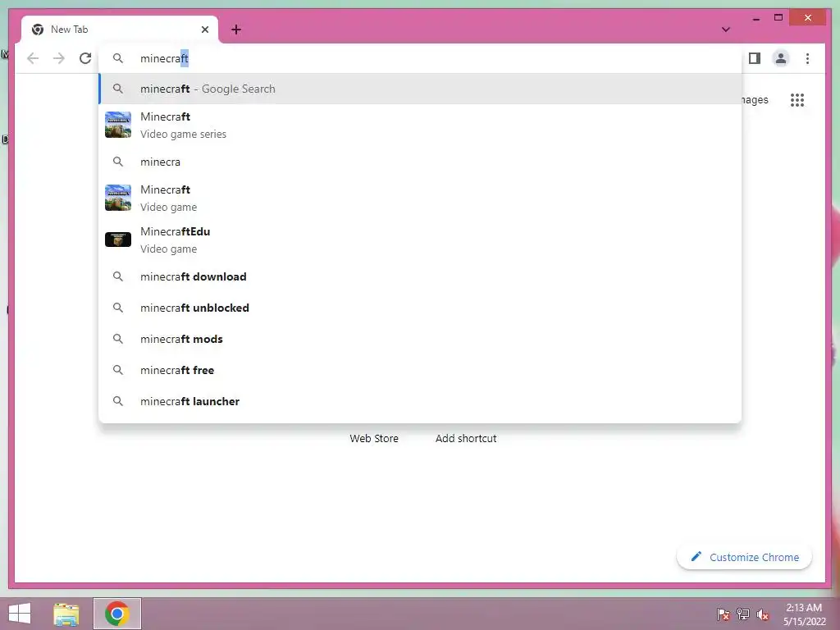Click inside the address bar text
This screenshot has height=630, width=840.
pos(164,58)
